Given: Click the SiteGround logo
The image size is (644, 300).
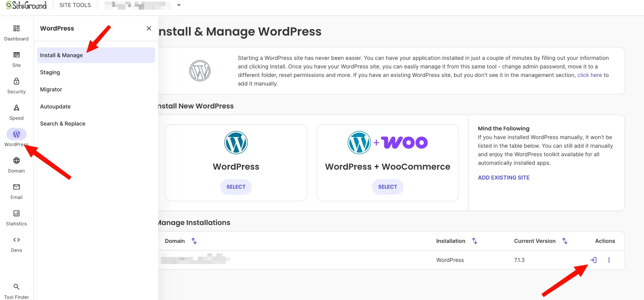Looking at the screenshot, I should pyautogui.click(x=26, y=5).
